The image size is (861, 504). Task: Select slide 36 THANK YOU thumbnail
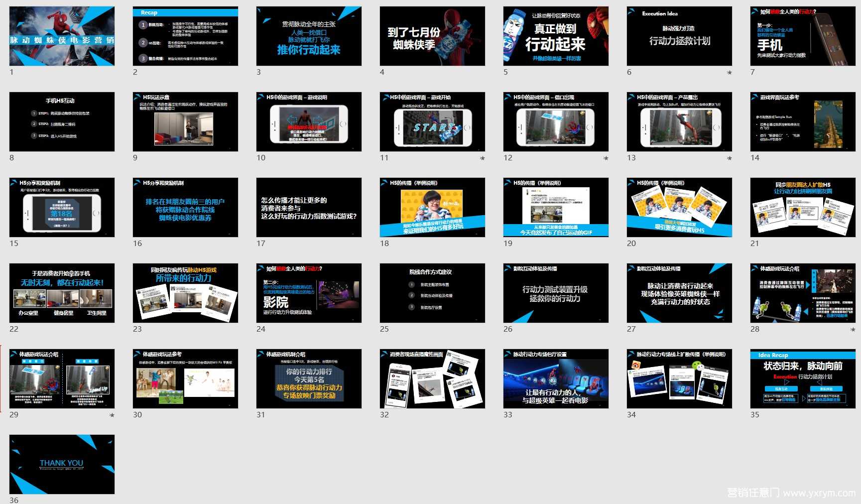point(62,464)
